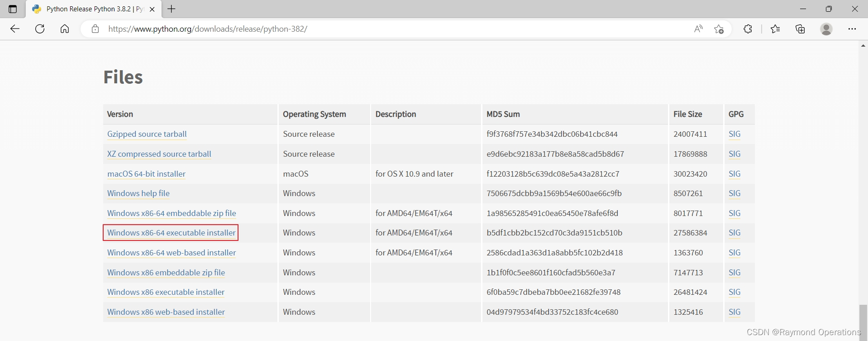Viewport: 868px width, 341px height.
Task: Select file size 24007411
Action: click(690, 134)
